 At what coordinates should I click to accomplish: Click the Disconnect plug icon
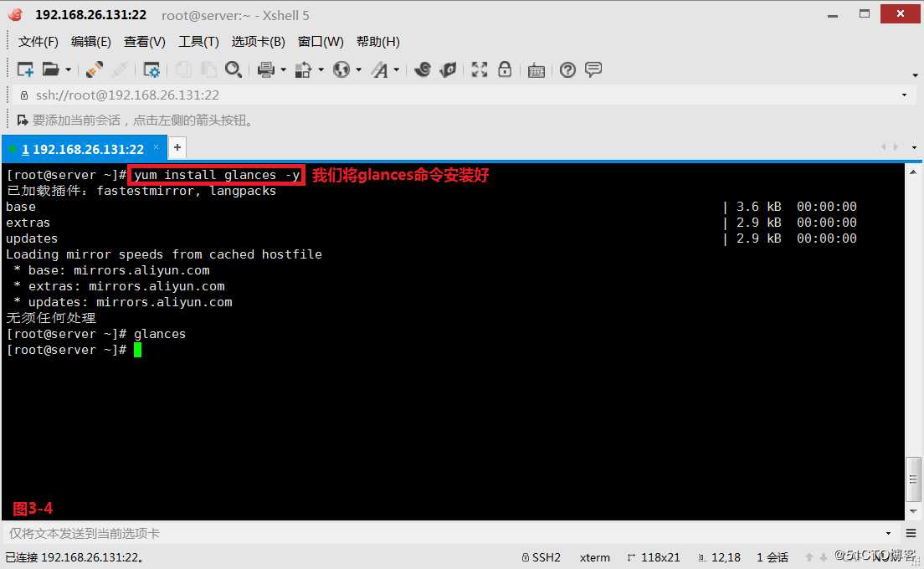click(94, 69)
